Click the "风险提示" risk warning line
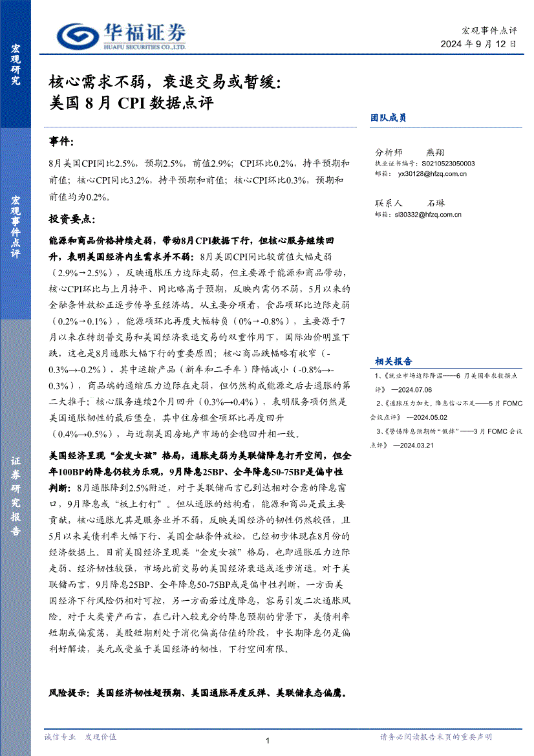This screenshot has height=756, width=534. coord(198,693)
